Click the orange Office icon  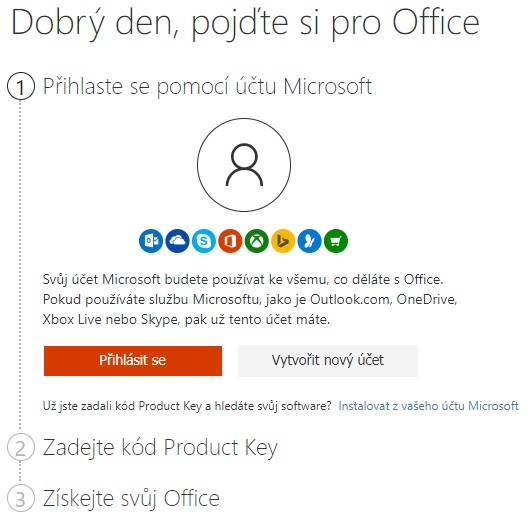pyautogui.click(x=230, y=241)
